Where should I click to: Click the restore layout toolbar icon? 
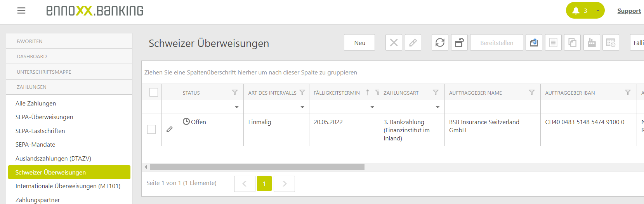[459, 43]
